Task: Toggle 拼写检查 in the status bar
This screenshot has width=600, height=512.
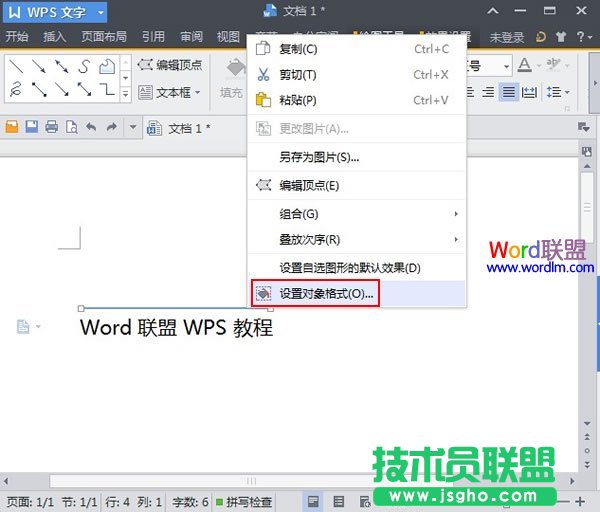Action: click(244, 501)
